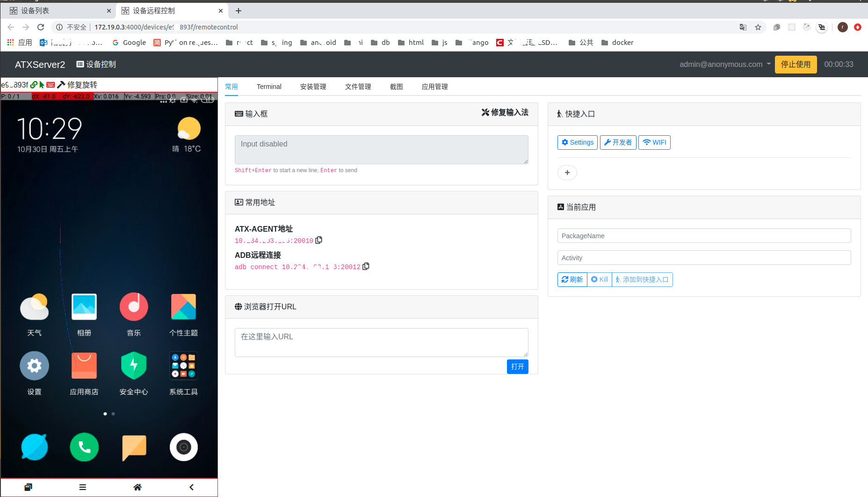Open the Settings shortcut in 快捷入口 panel
The height and width of the screenshot is (497, 868).
point(577,142)
